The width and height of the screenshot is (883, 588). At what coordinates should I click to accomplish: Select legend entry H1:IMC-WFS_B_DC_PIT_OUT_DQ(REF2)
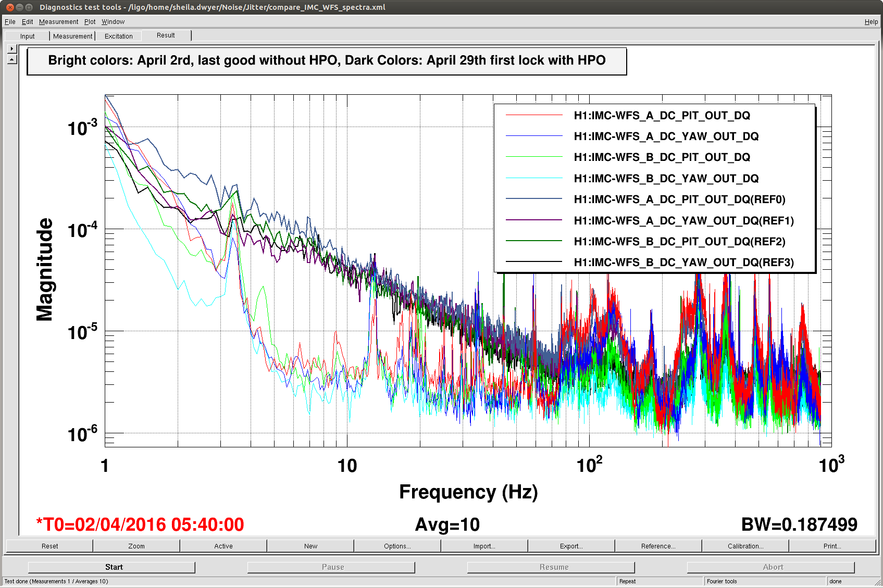pyautogui.click(x=680, y=241)
